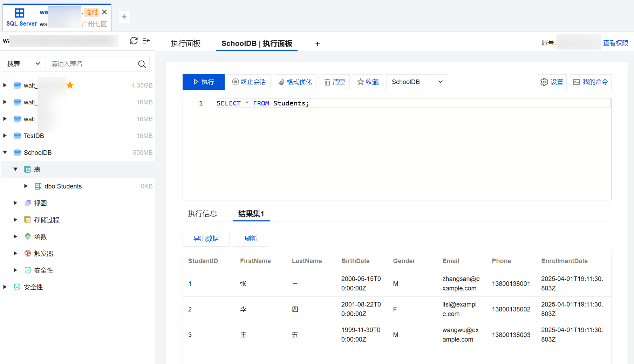Click the 清空 clear trash button
634x364 pixels.
[x=334, y=82]
